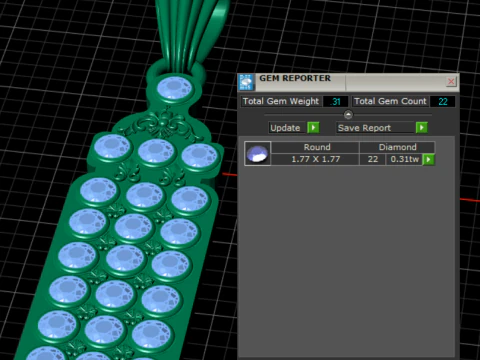Click the Total Gem Count label
This screenshot has height=360, width=480.
point(390,101)
